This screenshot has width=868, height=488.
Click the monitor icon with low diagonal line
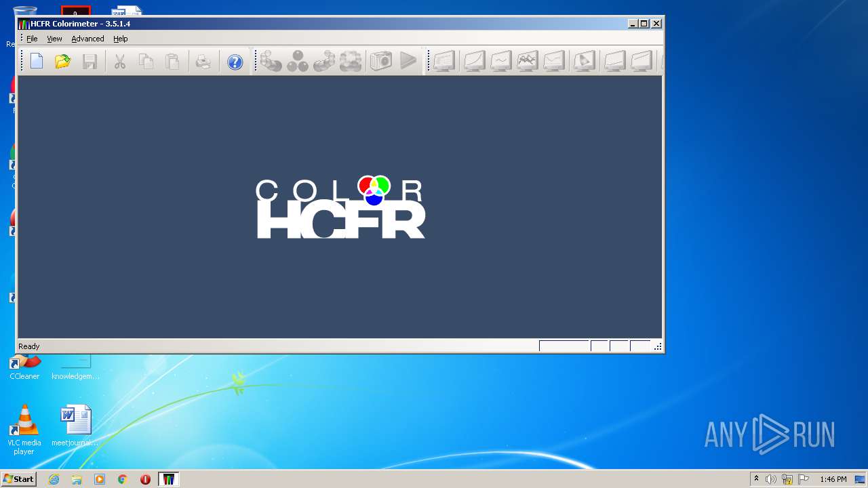pyautogui.click(x=614, y=61)
